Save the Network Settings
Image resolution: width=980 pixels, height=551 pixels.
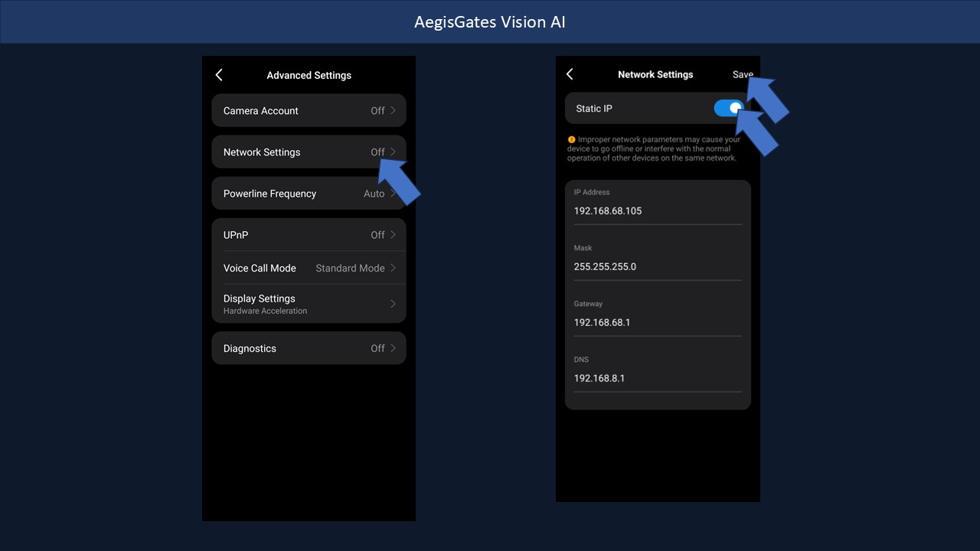(743, 74)
